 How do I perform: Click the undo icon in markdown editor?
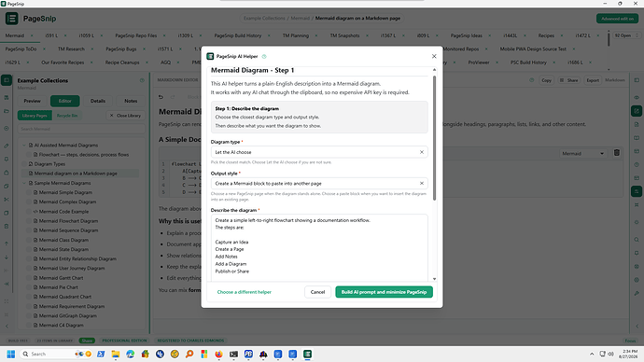click(x=161, y=97)
